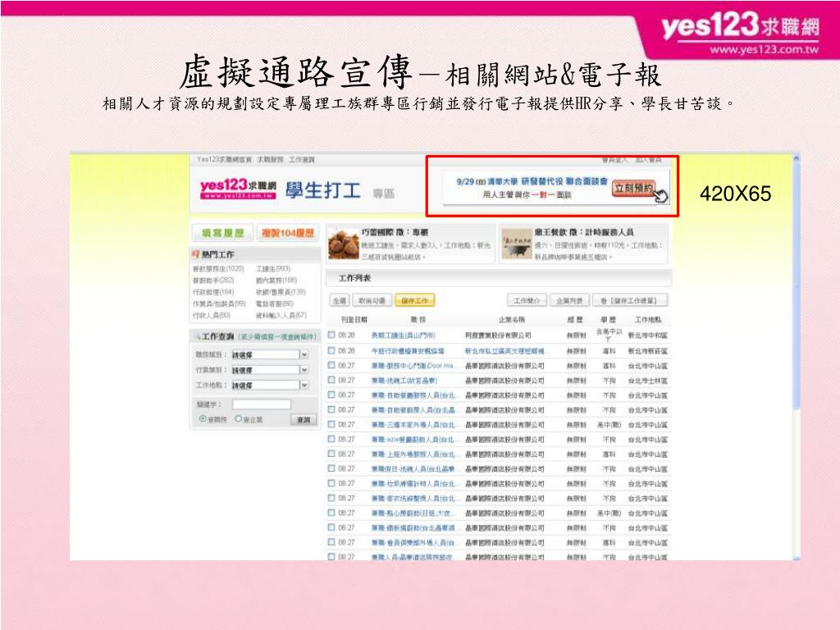Click the 台北市士林區 location cell
The height and width of the screenshot is (630, 840).
(648, 381)
